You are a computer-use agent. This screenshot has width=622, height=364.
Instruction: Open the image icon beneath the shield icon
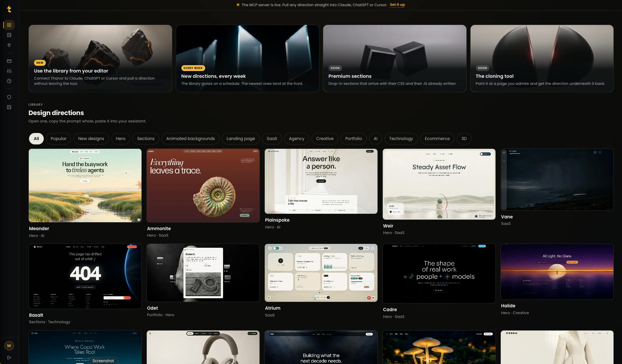(x=9, y=107)
